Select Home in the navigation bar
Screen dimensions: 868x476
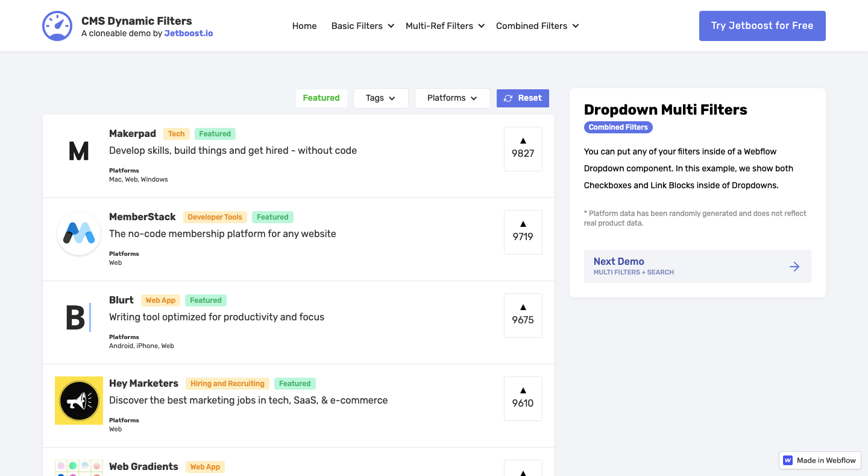304,26
